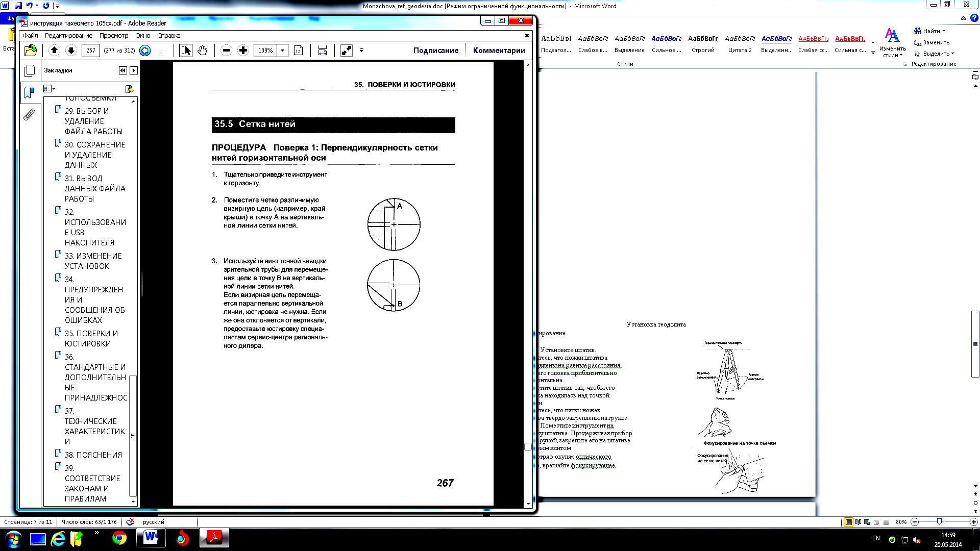Screen dimensions: 980x551
Task: Open bookmark 29. ВЫБОР И УДАЛЕНИЕ ФАЙЛА РАБОТЫ
Action: [93, 121]
